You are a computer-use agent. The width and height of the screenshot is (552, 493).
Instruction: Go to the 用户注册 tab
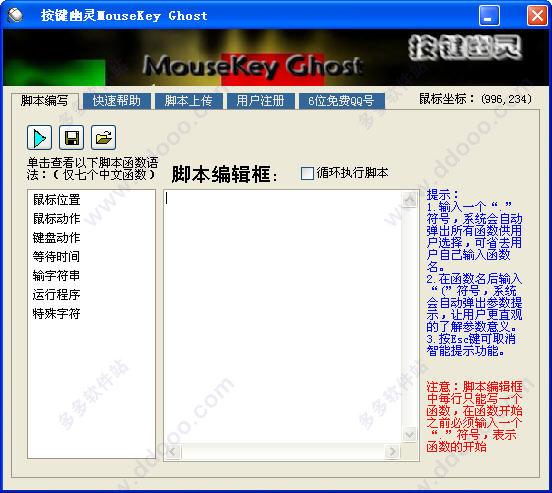pos(261,101)
